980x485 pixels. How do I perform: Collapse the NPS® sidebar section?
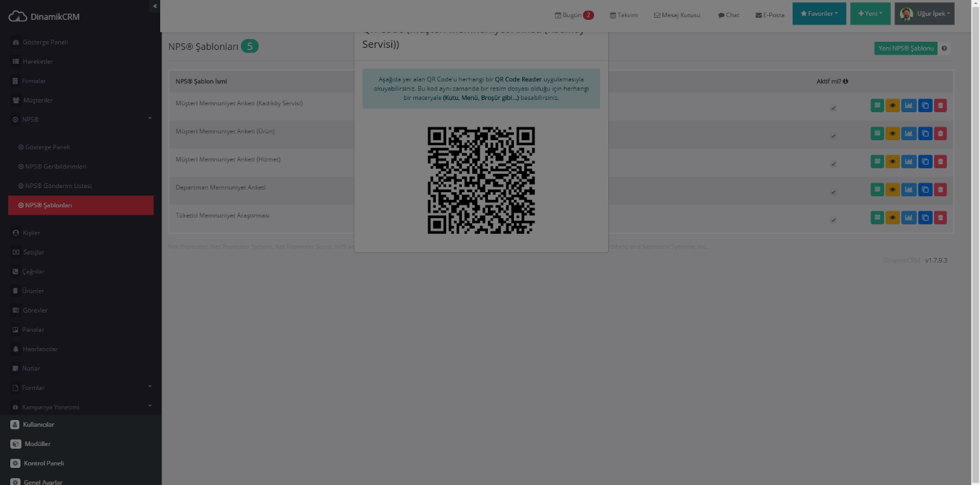150,119
